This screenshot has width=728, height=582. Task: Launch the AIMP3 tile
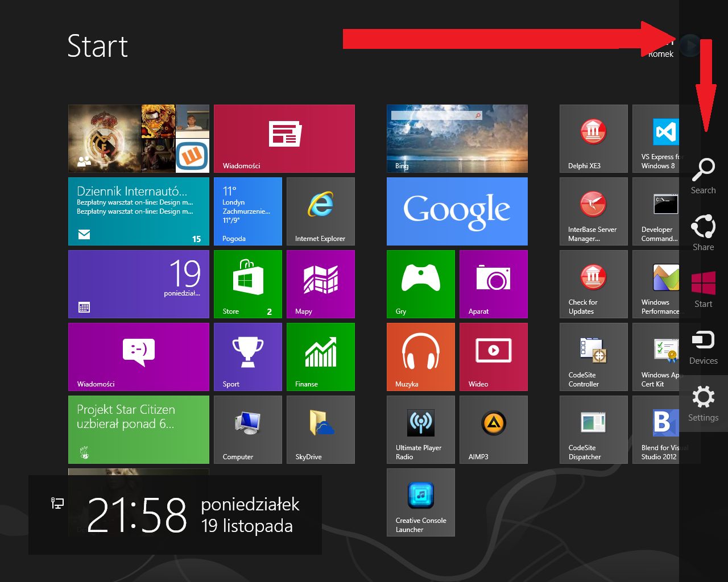(x=494, y=430)
